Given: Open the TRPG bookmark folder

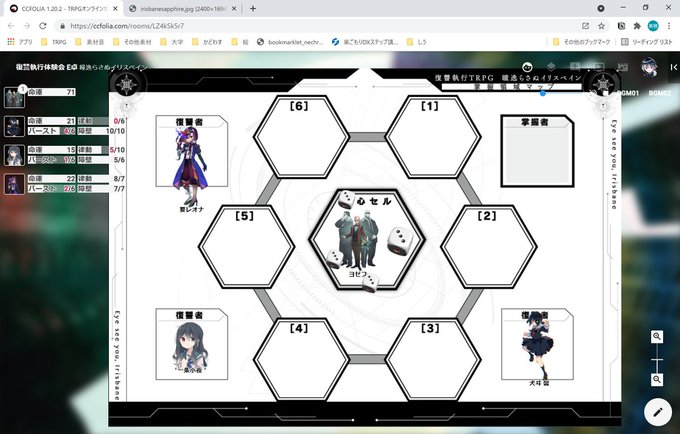Looking at the screenshot, I should click(54, 42).
